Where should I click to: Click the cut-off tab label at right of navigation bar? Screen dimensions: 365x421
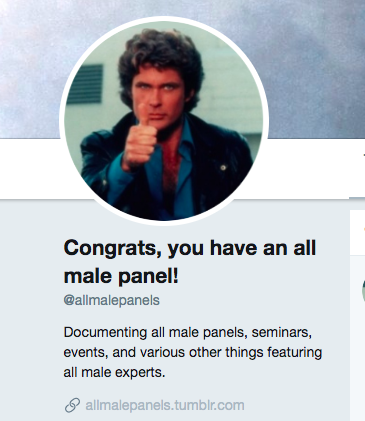pyautogui.click(x=364, y=155)
